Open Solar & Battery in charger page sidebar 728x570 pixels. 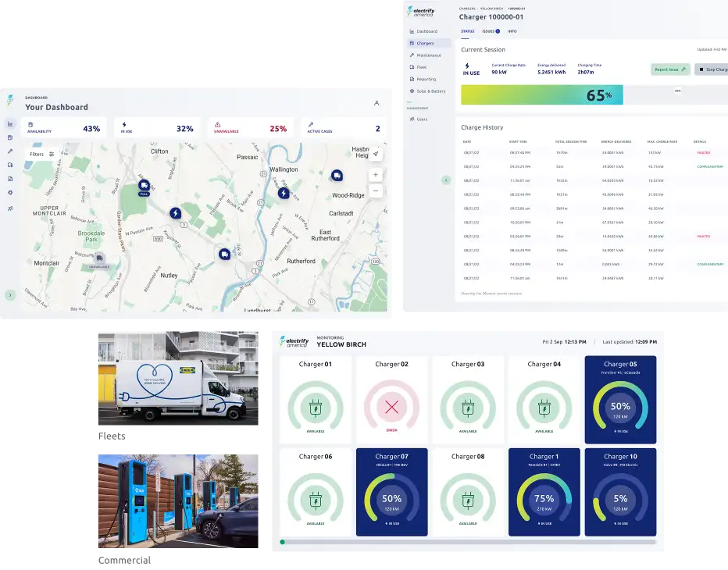point(430,91)
